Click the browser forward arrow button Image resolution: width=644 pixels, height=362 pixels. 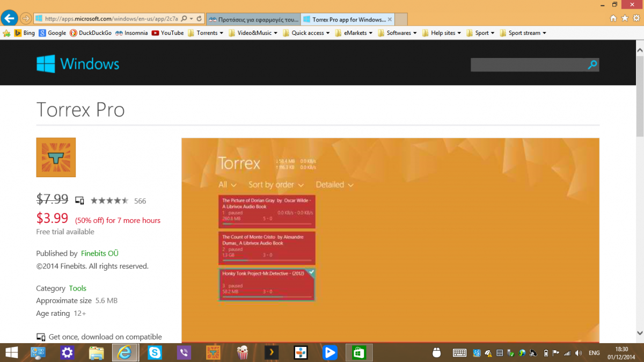(25, 19)
